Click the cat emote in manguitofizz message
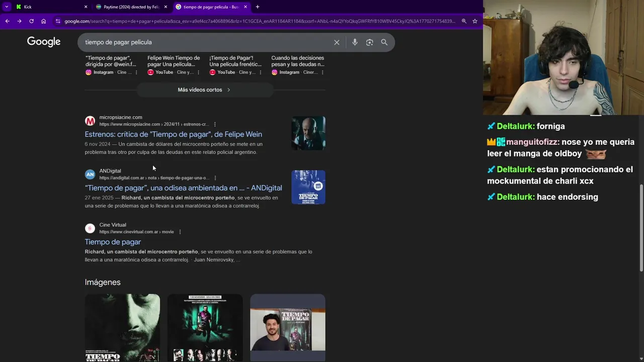 tap(596, 154)
